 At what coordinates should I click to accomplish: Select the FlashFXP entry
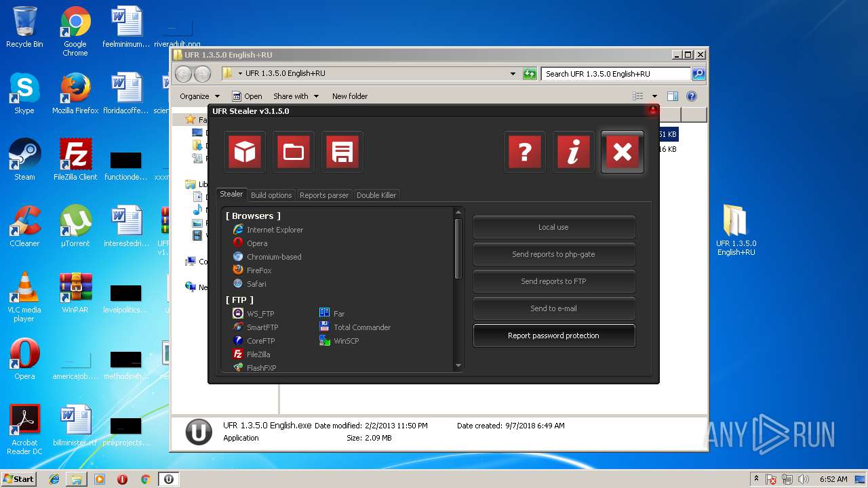pyautogui.click(x=254, y=367)
